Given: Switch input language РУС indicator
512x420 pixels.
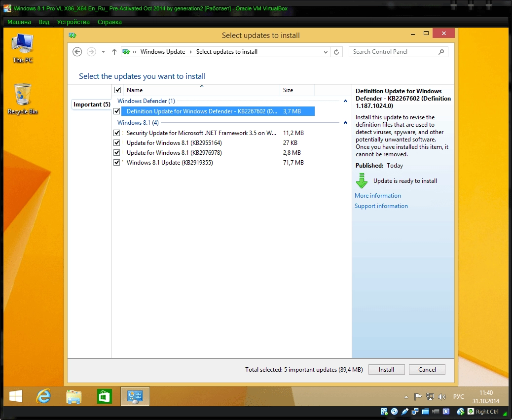Looking at the screenshot, I should point(458,396).
